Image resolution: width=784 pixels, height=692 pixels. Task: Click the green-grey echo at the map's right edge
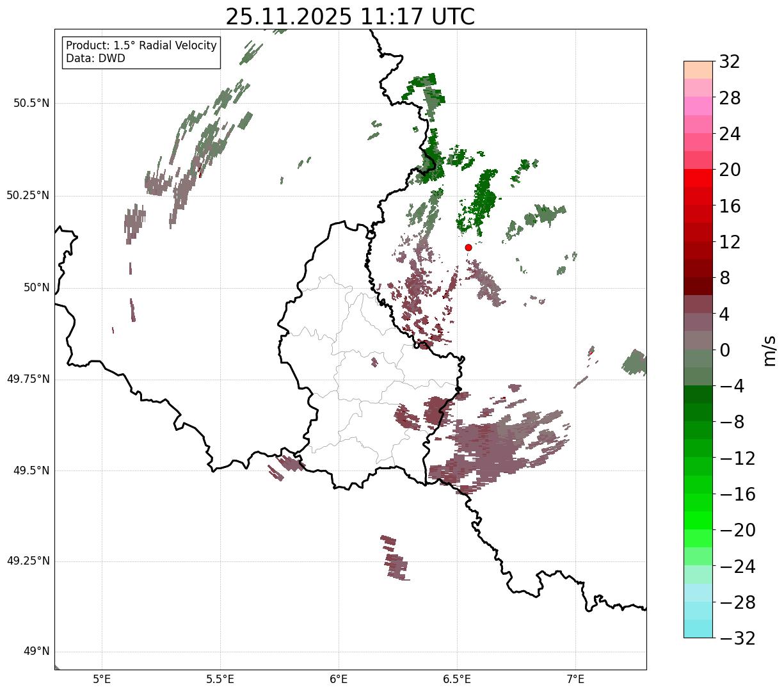(634, 363)
